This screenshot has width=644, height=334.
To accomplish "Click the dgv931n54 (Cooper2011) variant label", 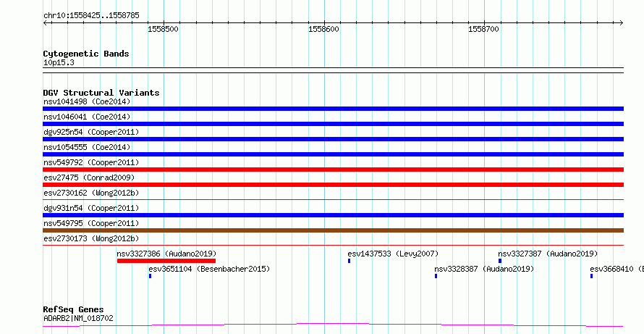I will pos(91,208).
